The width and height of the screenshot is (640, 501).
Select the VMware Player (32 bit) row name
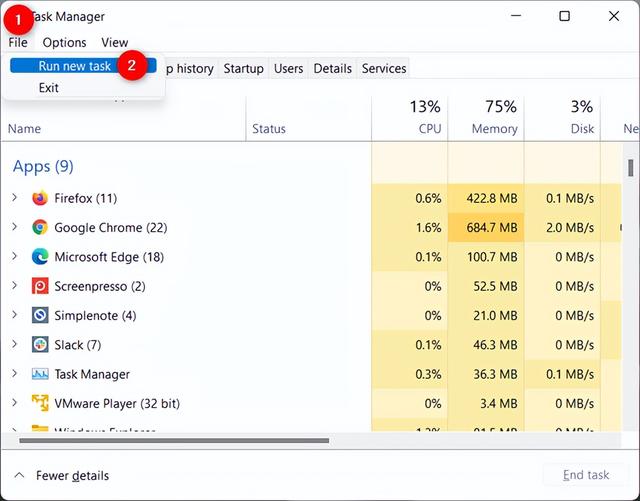pyautogui.click(x=117, y=403)
